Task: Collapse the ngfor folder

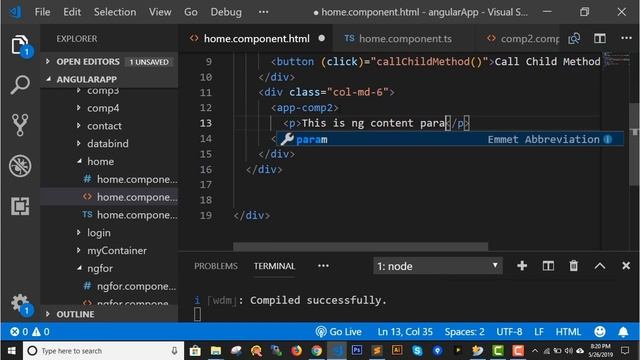Action: [100, 268]
